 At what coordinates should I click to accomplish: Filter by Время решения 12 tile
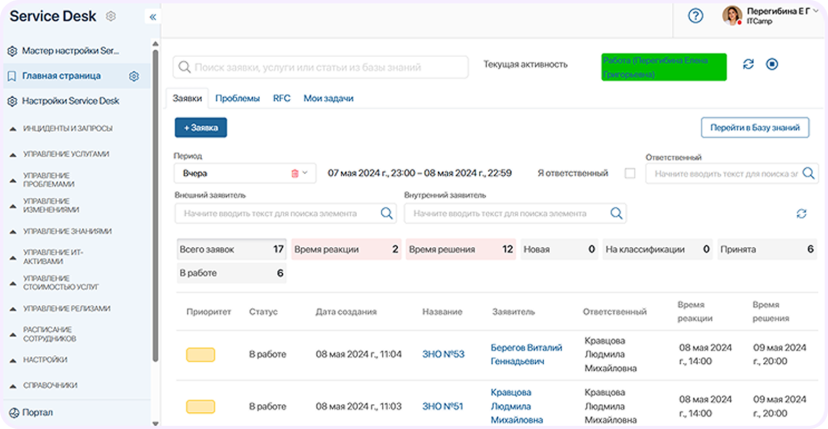[461, 249]
